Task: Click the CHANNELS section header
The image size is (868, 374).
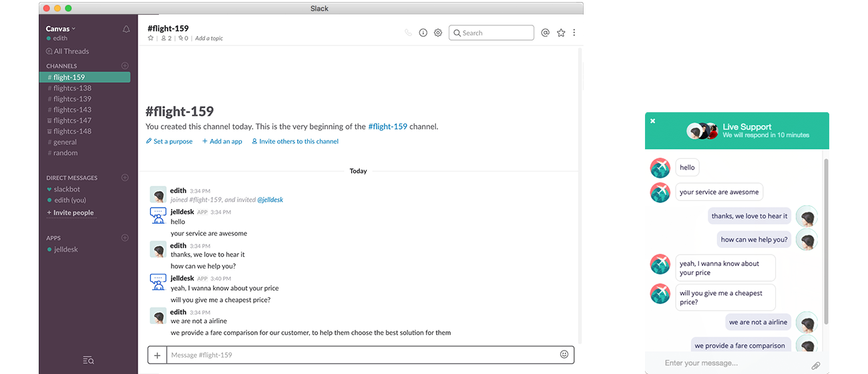Action: (61, 66)
